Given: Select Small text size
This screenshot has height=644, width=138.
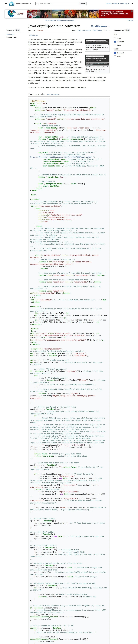Looking at the screenshot, I should tap(115, 38).
